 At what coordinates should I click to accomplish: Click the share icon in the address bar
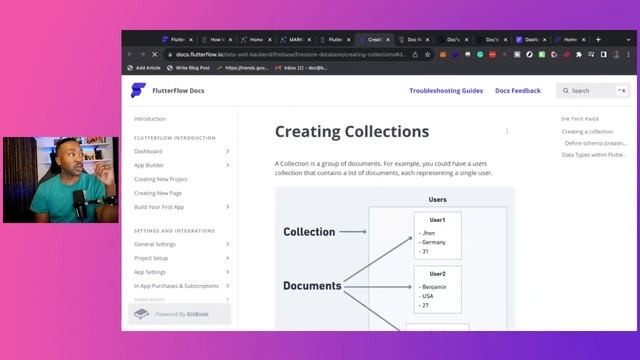(x=415, y=54)
